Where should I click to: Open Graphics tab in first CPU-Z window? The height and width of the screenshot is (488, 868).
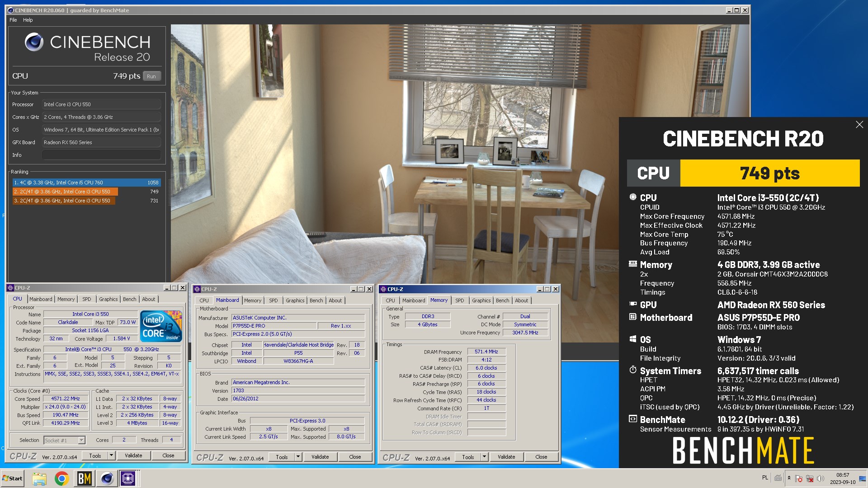pyautogui.click(x=108, y=299)
